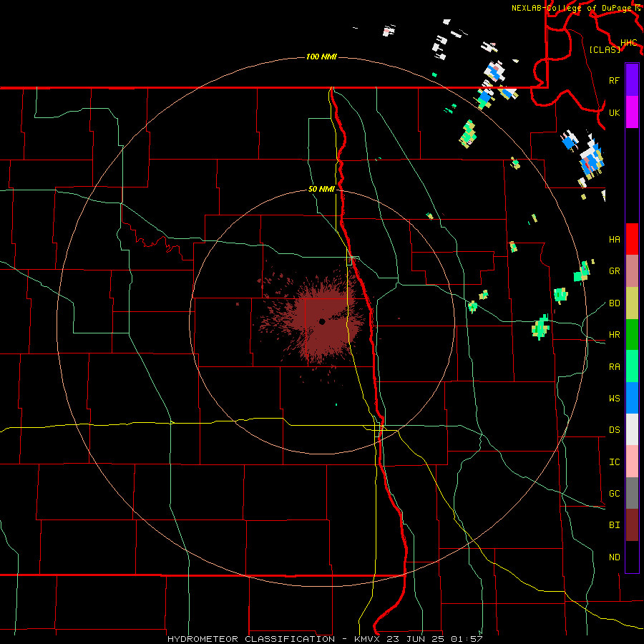The image size is (644, 644).
Task: Click the GR pinkish legend swatch
Action: [632, 271]
